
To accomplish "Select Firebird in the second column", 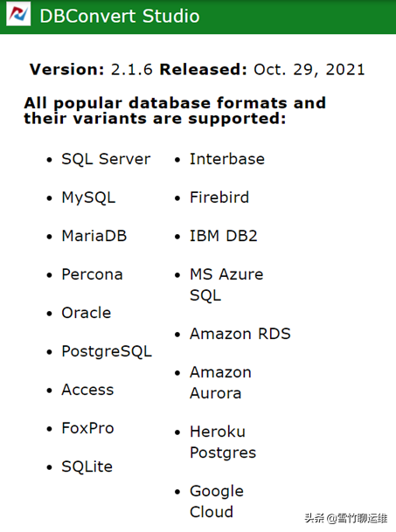I will [219, 197].
